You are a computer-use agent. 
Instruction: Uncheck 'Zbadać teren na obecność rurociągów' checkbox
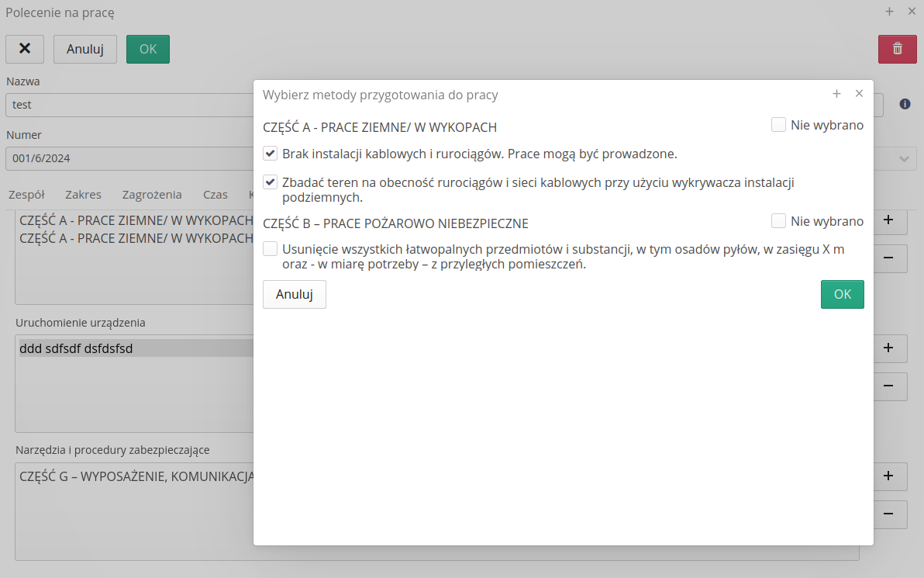tap(271, 183)
